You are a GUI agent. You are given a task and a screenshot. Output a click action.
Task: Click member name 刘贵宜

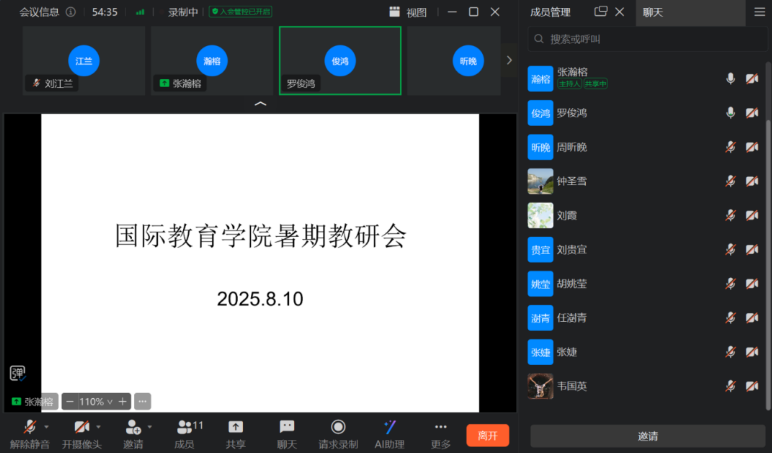(572, 250)
